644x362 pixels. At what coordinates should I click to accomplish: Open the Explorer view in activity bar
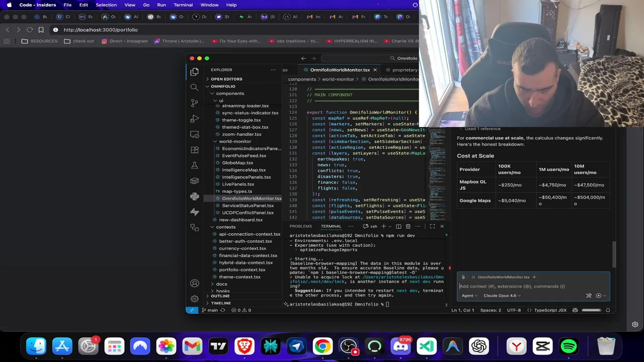point(195,72)
